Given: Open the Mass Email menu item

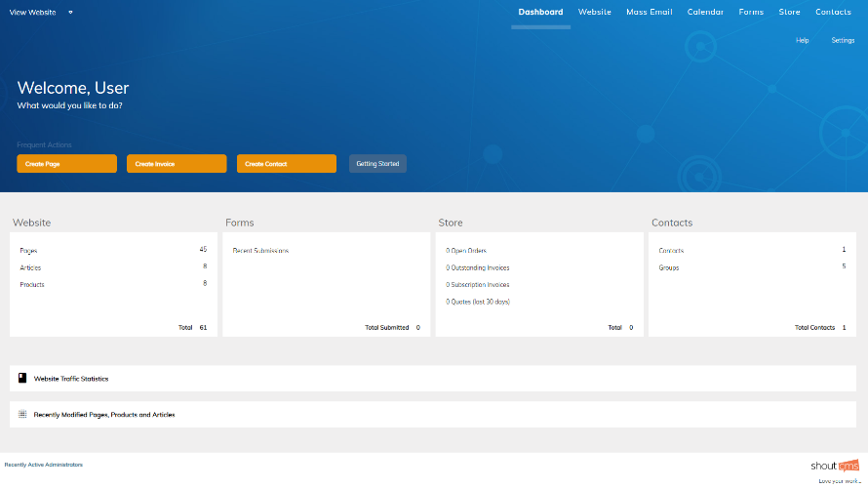Looking at the screenshot, I should pyautogui.click(x=649, y=12).
